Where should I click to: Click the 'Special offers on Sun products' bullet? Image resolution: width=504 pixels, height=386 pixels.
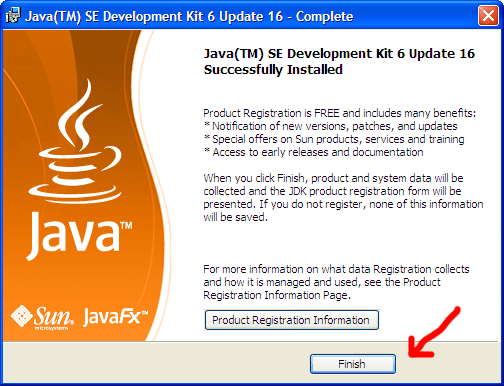[x=334, y=139]
